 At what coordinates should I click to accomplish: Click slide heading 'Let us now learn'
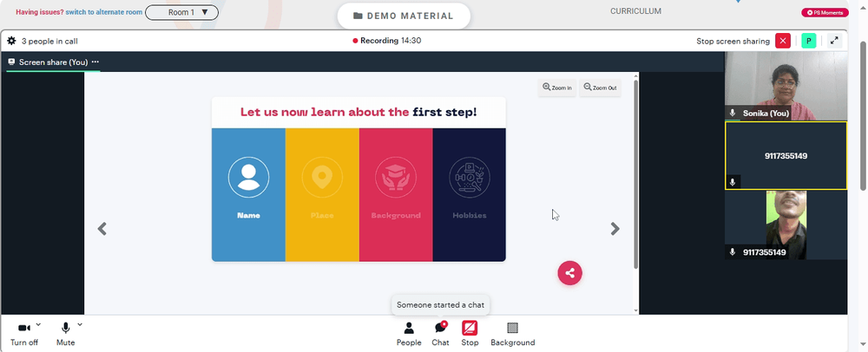[x=358, y=112]
